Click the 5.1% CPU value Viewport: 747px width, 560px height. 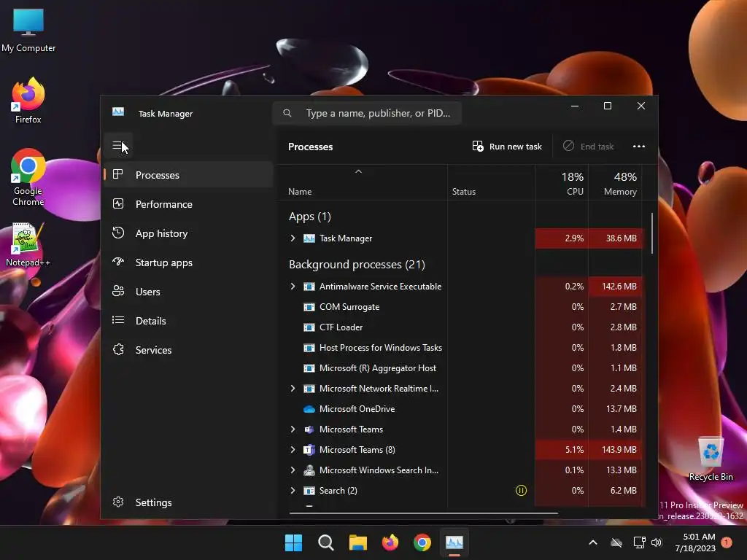coord(574,449)
